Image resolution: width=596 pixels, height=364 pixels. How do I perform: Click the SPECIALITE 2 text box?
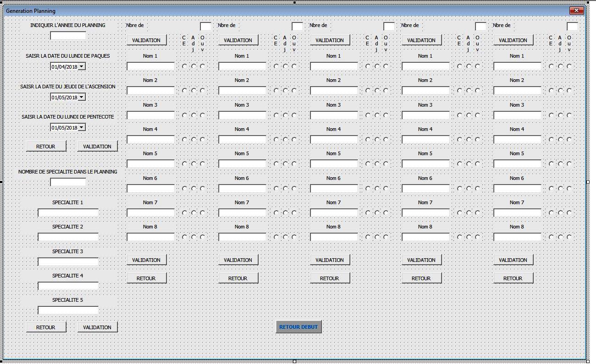point(68,237)
